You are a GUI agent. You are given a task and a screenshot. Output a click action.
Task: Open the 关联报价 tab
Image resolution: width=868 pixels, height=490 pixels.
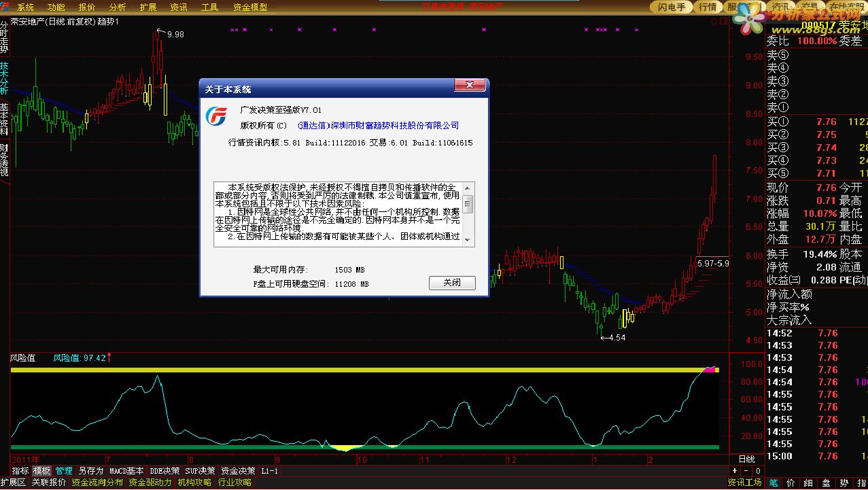tap(49, 483)
